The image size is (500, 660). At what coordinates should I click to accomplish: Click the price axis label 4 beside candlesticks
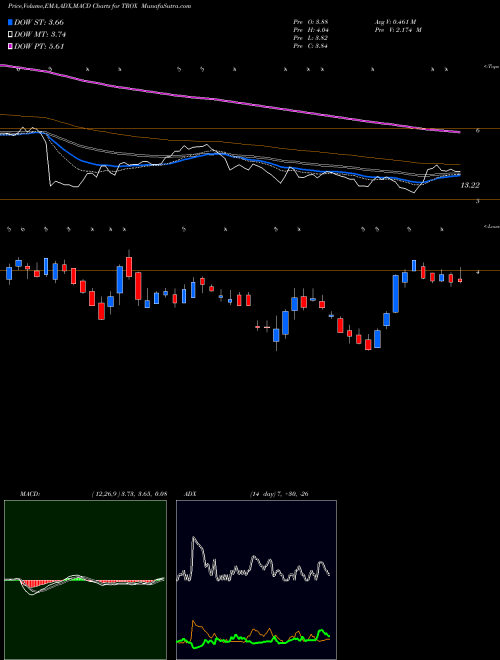[x=478, y=273]
